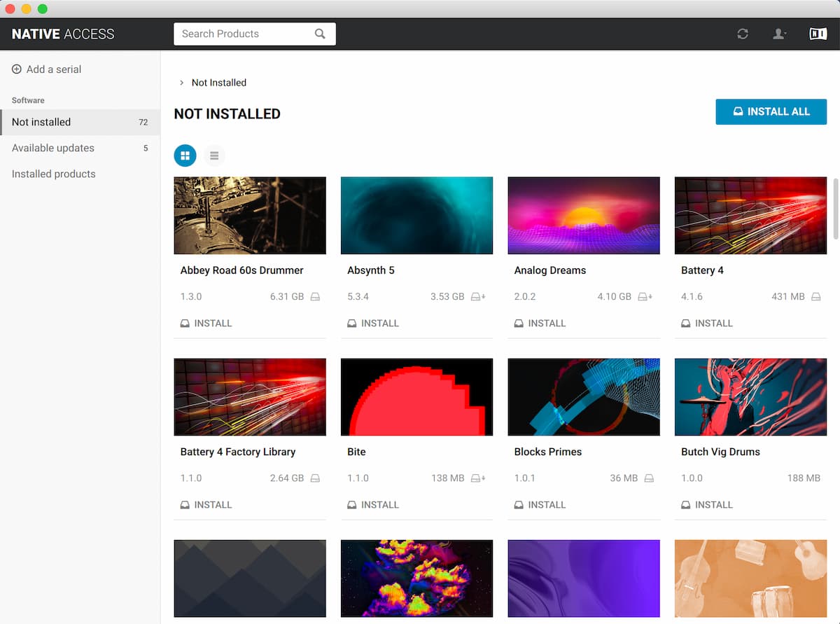Click the download-drive icon beside Absynth 5's 3.53 GB

[479, 297]
